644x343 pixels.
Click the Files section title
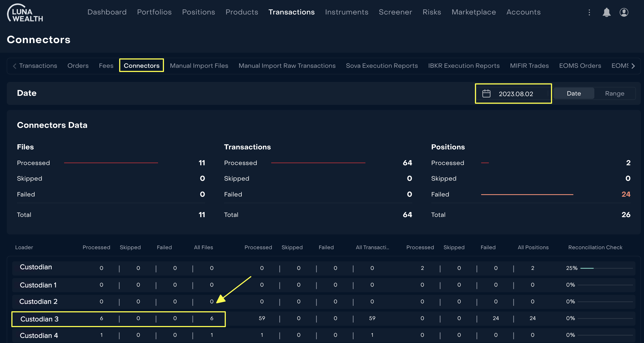click(x=25, y=147)
